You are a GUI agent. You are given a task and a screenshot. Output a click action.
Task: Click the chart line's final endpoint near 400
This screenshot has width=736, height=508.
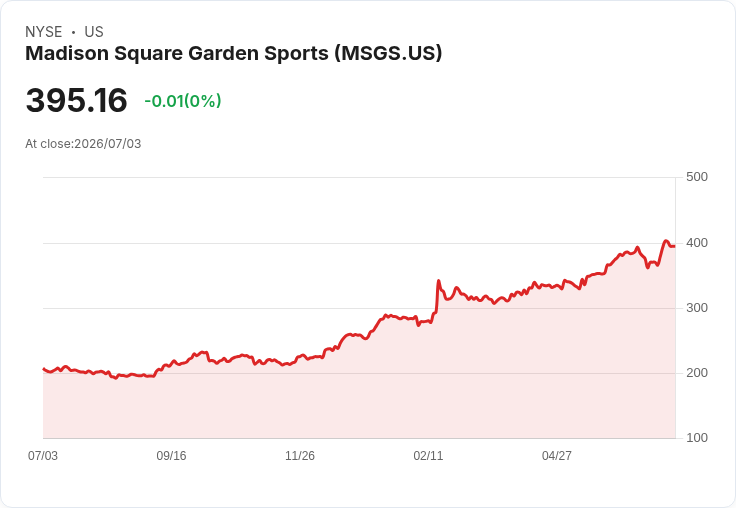pyautogui.click(x=674, y=246)
